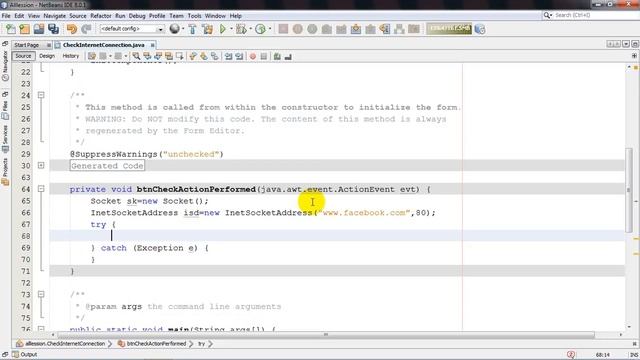The image size is (640, 360).
Task: Toggle Rectangular Selection icon
Action: pos(179,56)
